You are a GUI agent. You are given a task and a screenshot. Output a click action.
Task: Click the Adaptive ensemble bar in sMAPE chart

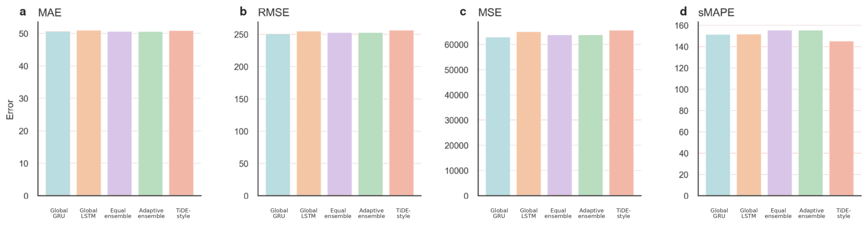(811, 113)
